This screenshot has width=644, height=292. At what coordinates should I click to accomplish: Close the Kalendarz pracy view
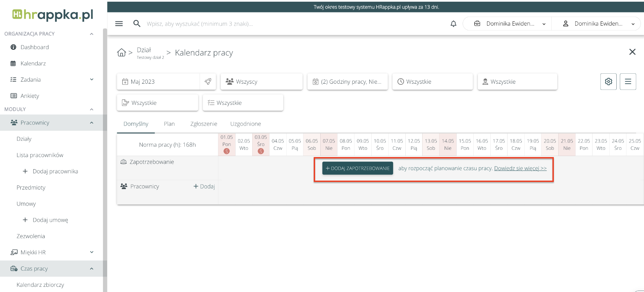632,52
